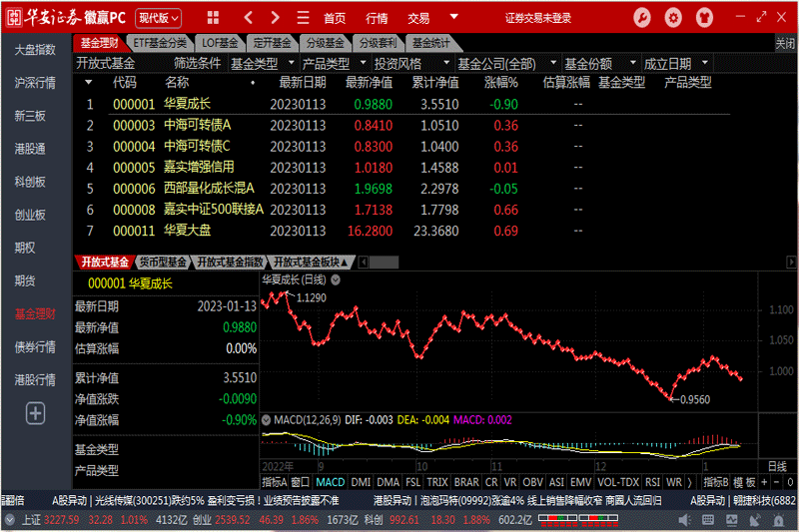Switch to the 分级基金 tab
Viewport: 799px width, 532px height.
[326, 43]
